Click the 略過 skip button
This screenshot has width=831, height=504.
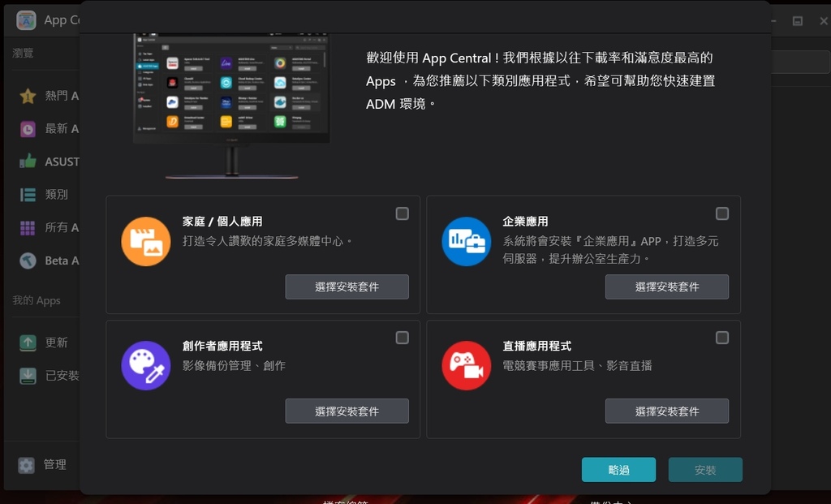click(x=618, y=470)
